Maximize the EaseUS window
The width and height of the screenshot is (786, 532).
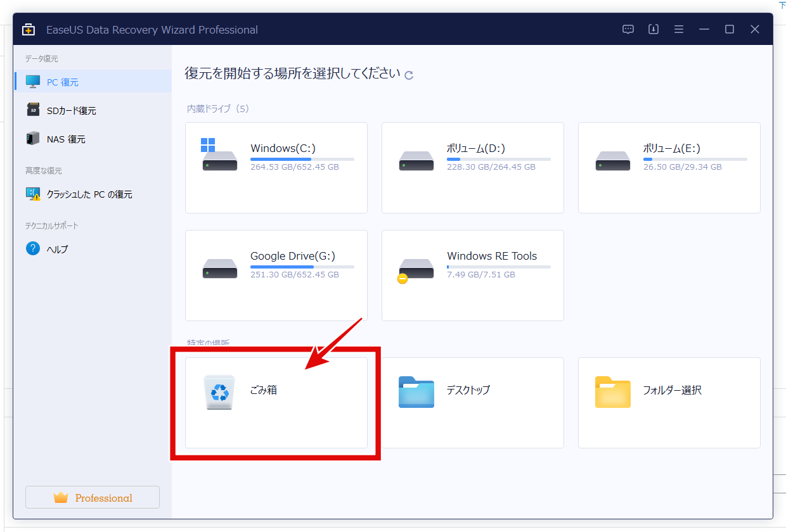[x=730, y=29]
